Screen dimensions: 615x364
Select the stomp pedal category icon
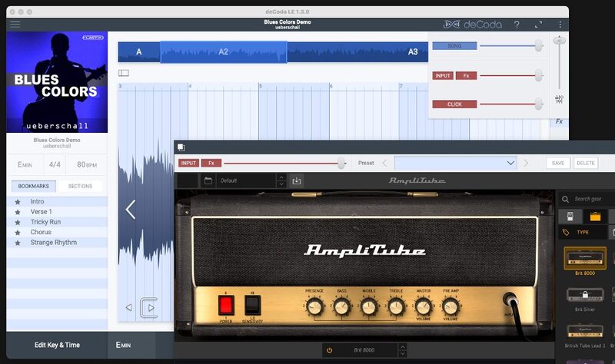570,217
